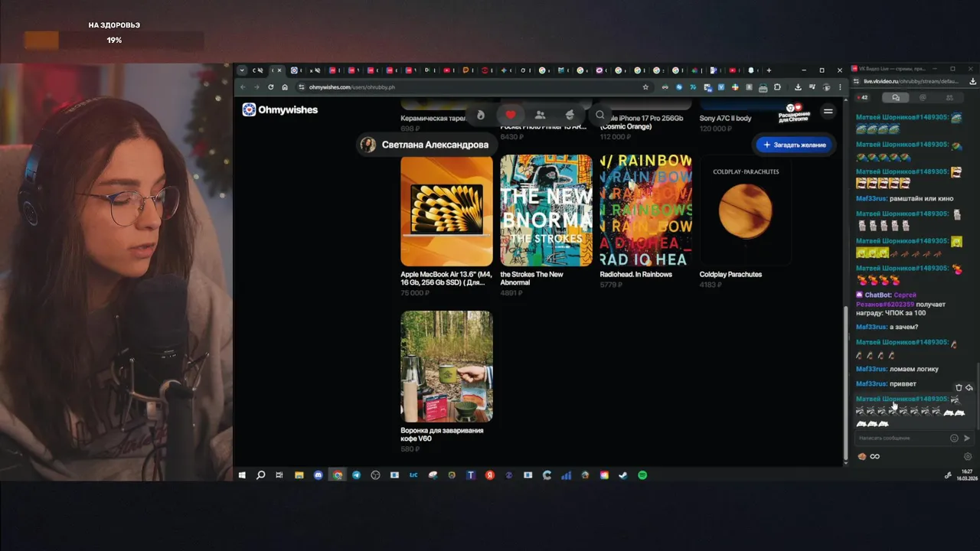Click 'Maf33rus' name on 'приввет' message

click(871, 384)
